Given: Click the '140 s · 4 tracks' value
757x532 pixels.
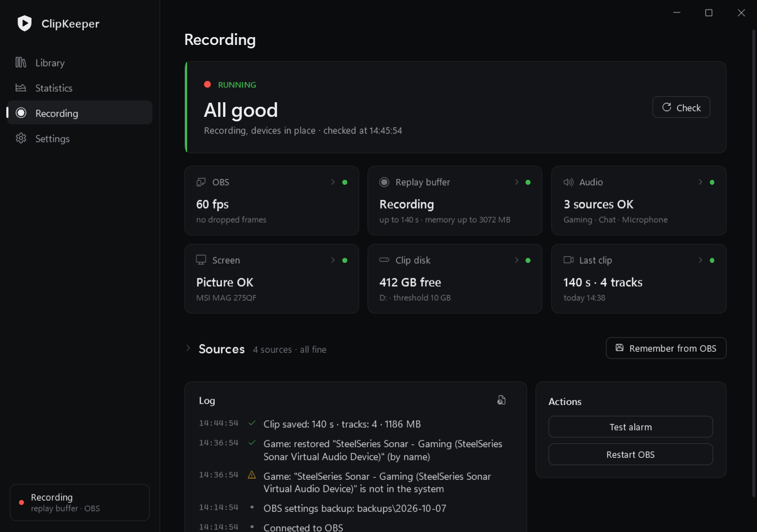Looking at the screenshot, I should point(603,282).
